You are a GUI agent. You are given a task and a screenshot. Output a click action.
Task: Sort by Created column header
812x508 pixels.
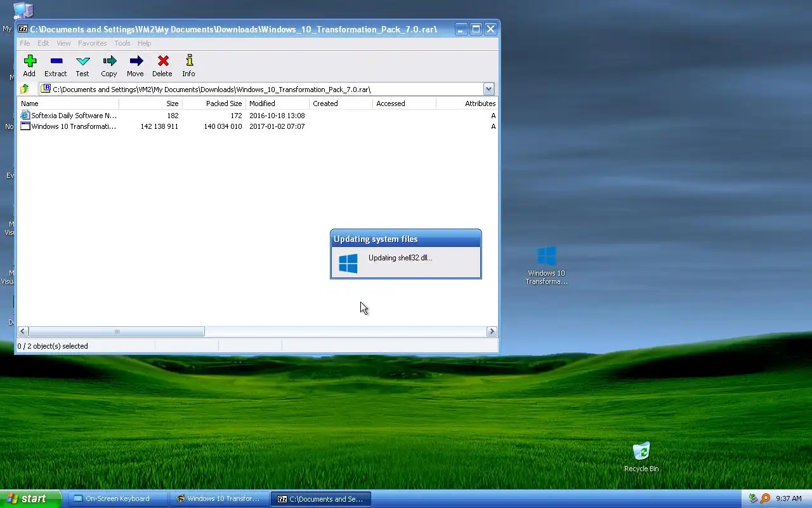coord(341,104)
